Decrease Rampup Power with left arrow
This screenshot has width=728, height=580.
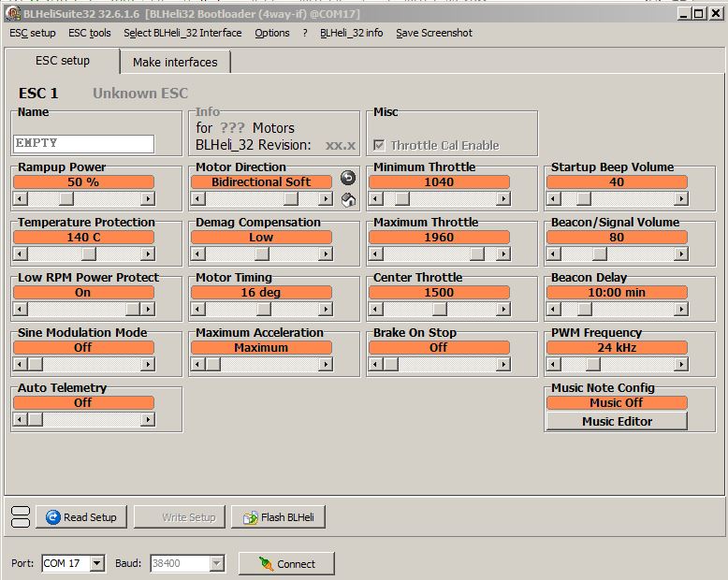coord(20,198)
